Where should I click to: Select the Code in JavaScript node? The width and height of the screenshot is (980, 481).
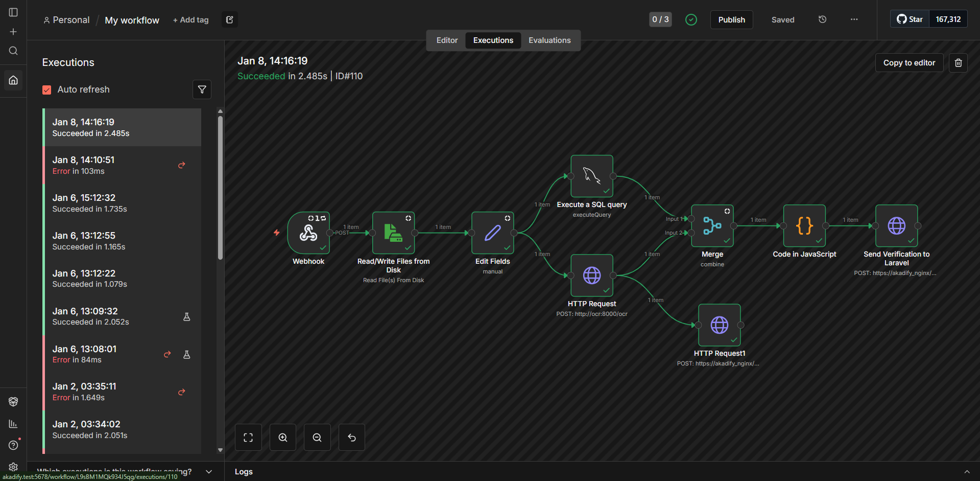804,226
